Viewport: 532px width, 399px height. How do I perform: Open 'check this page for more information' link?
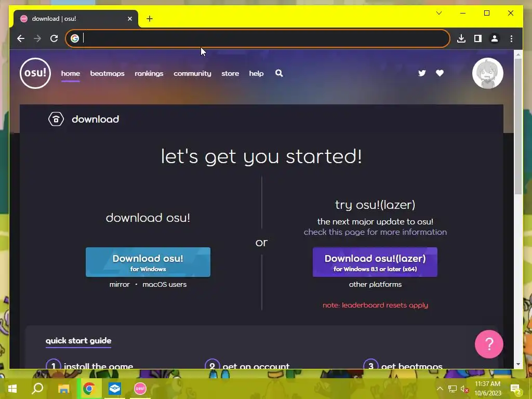click(375, 232)
